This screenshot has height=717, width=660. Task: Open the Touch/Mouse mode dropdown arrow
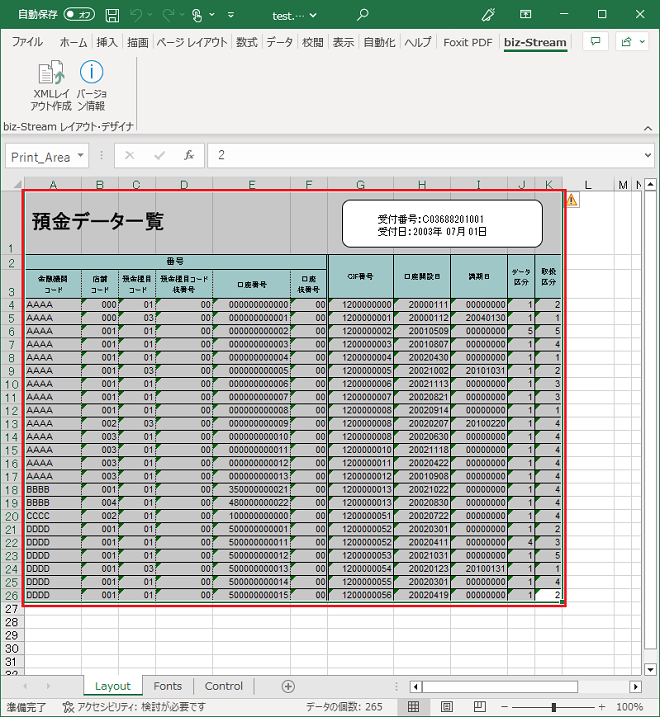(212, 15)
